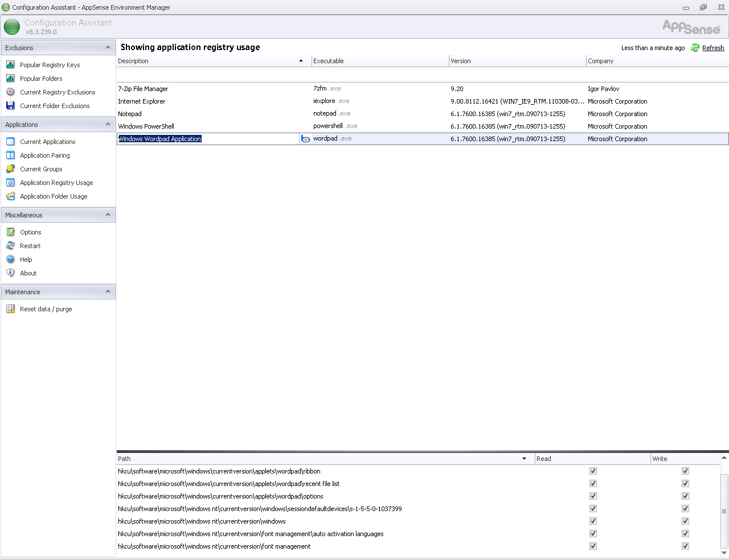This screenshot has width=729, height=560.
Task: Toggle Read checkbox for recent file list
Action: click(x=593, y=483)
